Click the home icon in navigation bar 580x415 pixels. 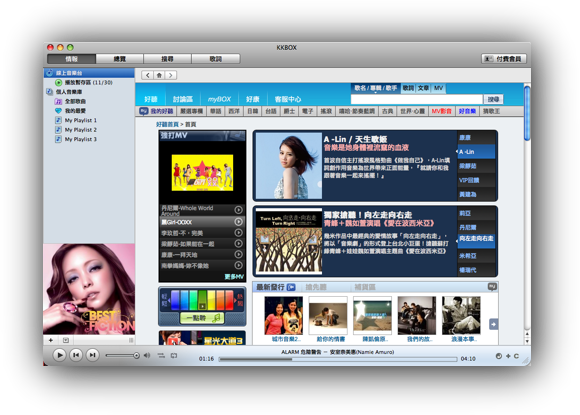coord(159,75)
